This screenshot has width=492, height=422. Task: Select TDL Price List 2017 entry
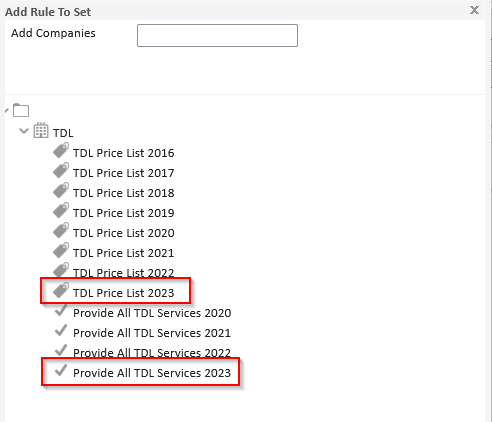[x=124, y=173]
